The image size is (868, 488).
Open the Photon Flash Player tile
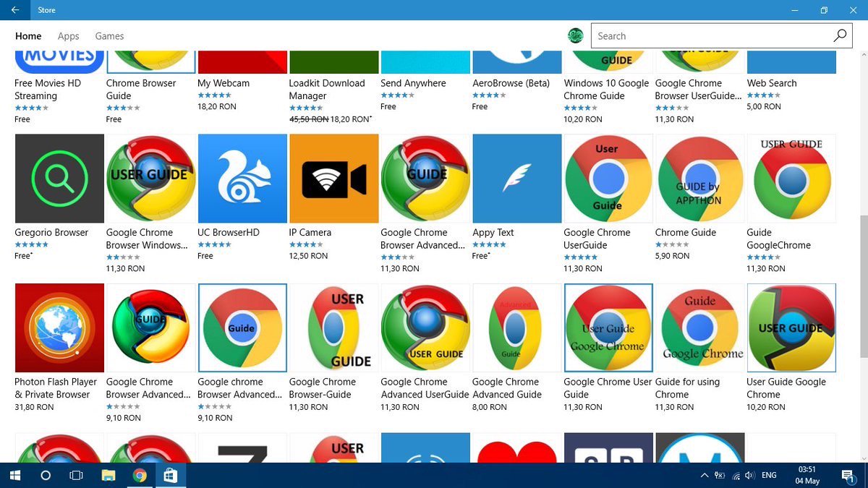pyautogui.click(x=59, y=327)
